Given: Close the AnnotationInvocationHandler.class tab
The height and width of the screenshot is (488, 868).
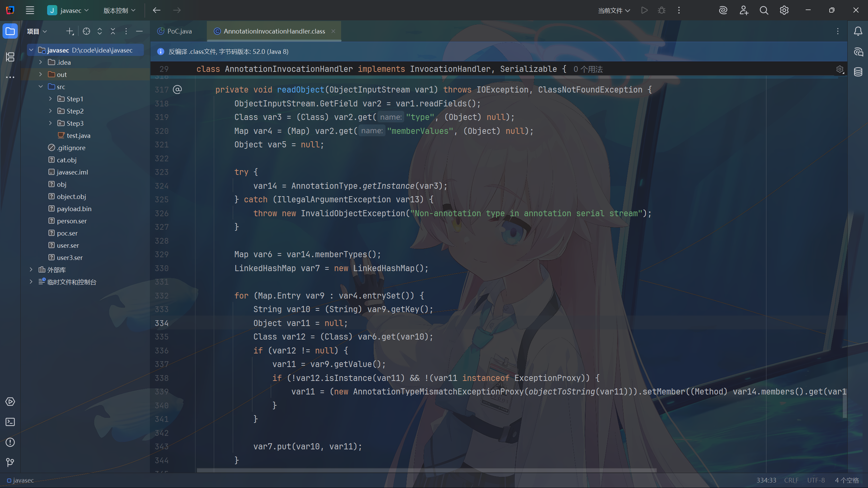Looking at the screenshot, I should coord(333,31).
